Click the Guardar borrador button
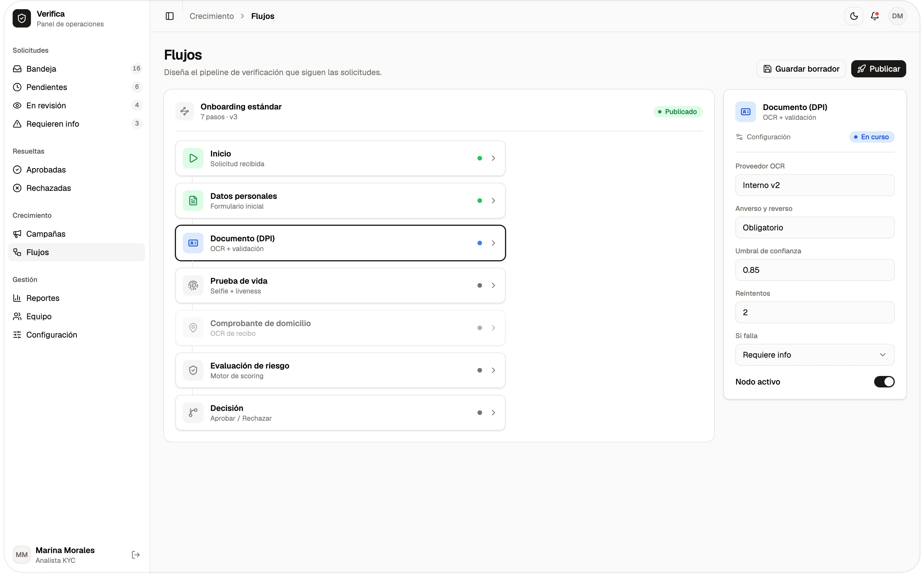Image resolution: width=924 pixels, height=580 pixels. [x=801, y=69]
